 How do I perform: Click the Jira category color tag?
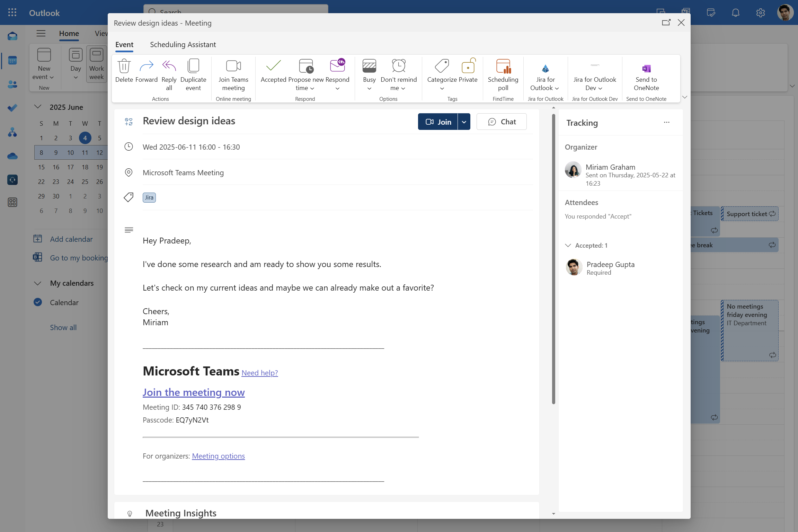(x=149, y=197)
